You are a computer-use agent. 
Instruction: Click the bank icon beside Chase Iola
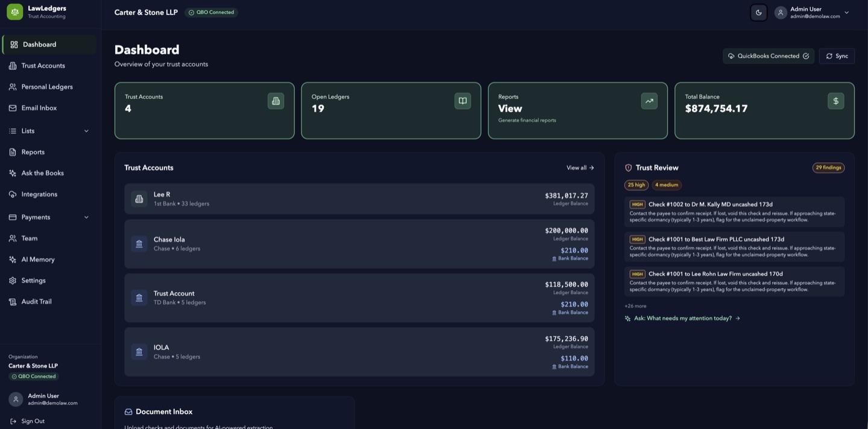coord(139,244)
